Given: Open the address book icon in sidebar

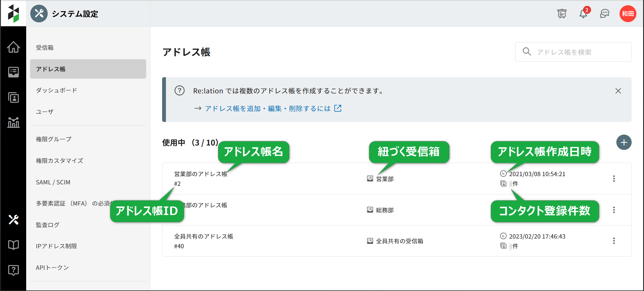Looking at the screenshot, I should 14,97.
